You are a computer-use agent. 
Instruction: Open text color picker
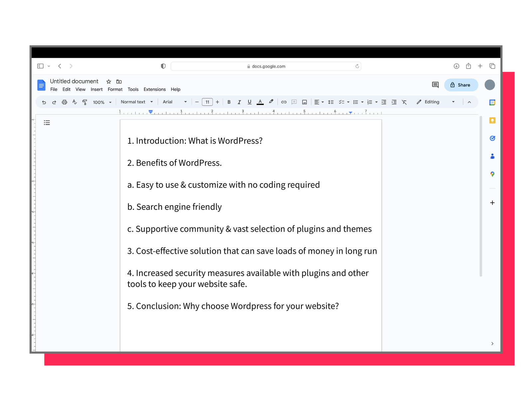pos(260,102)
